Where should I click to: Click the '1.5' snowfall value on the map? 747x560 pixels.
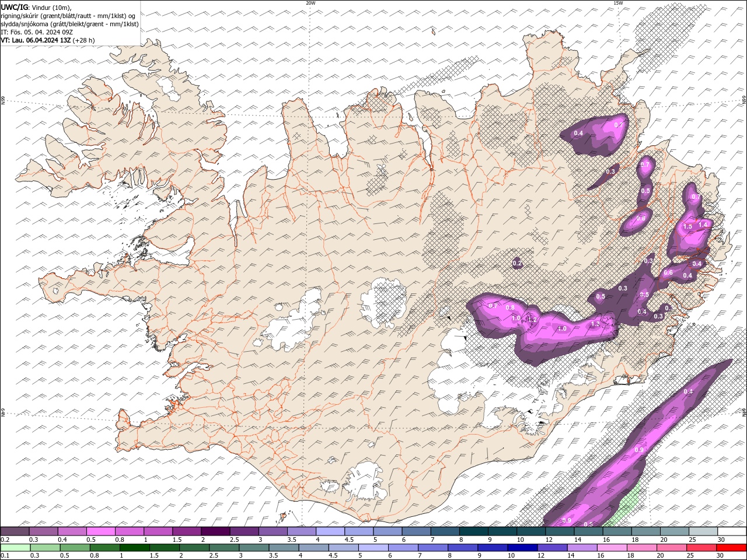(687, 226)
